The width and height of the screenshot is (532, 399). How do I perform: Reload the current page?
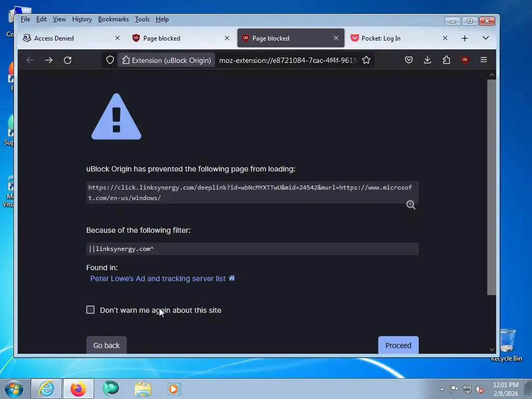[68, 60]
